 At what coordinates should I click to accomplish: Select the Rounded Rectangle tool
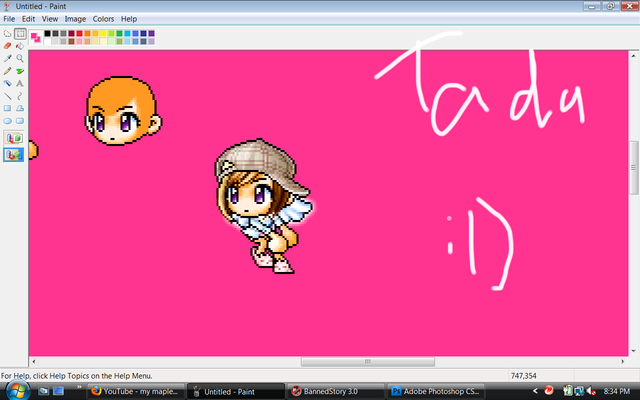click(20, 121)
